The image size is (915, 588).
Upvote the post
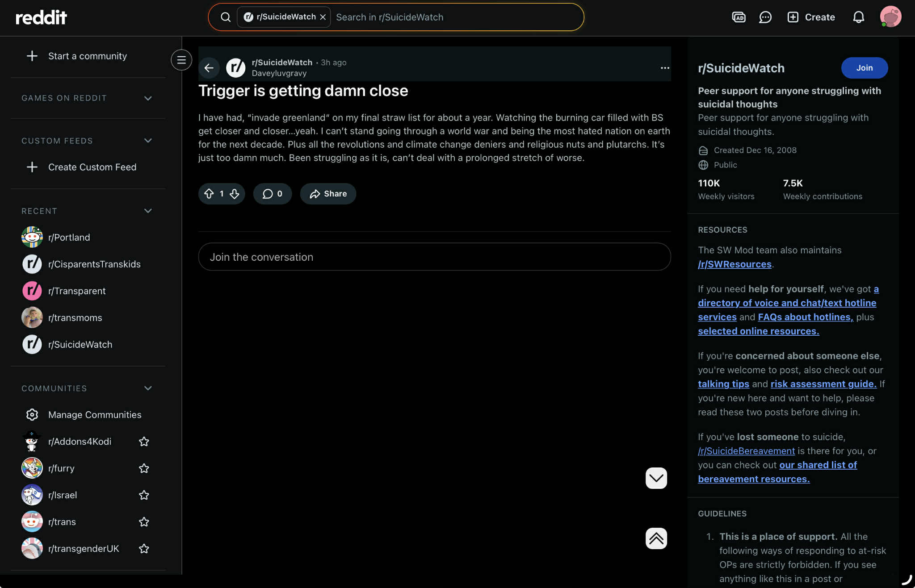[209, 193]
